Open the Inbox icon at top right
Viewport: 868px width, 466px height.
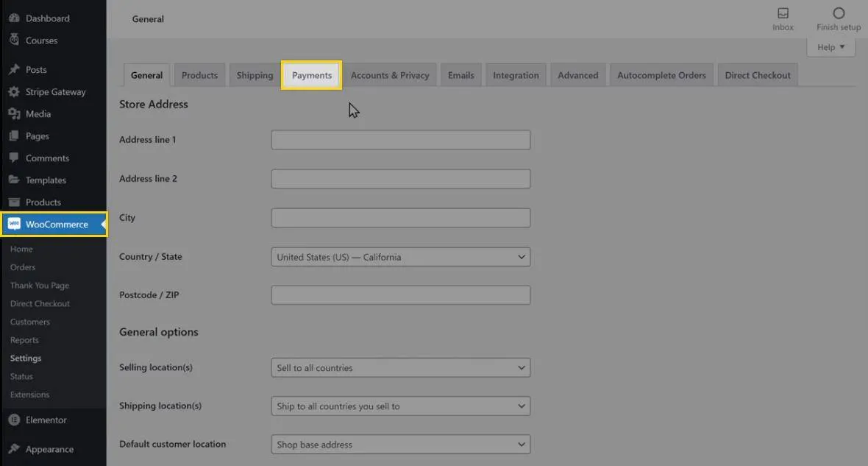pos(783,13)
